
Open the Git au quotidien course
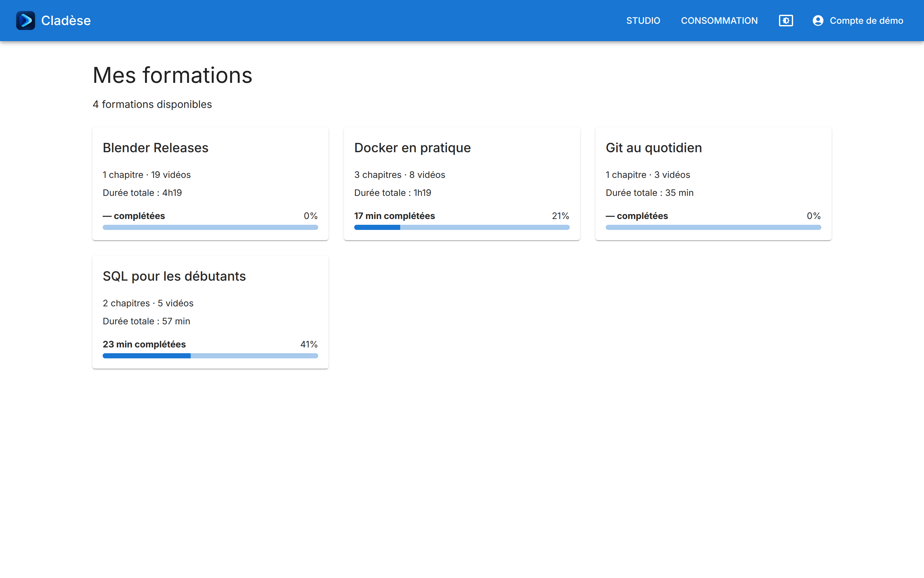point(713,184)
